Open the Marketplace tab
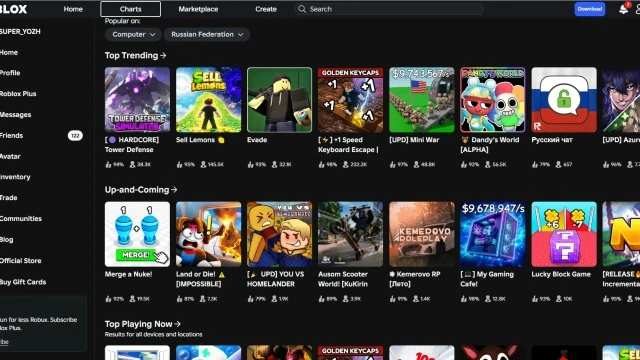640x360 pixels. coord(198,9)
